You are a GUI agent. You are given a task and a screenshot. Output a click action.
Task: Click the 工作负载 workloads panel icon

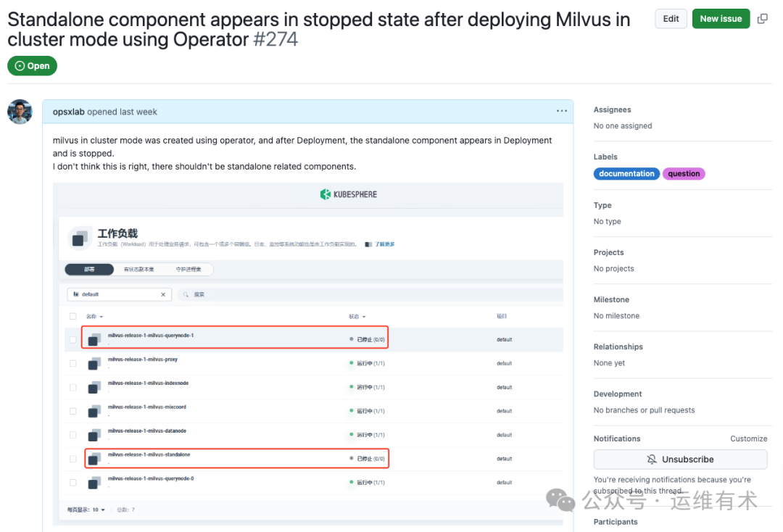pos(79,239)
